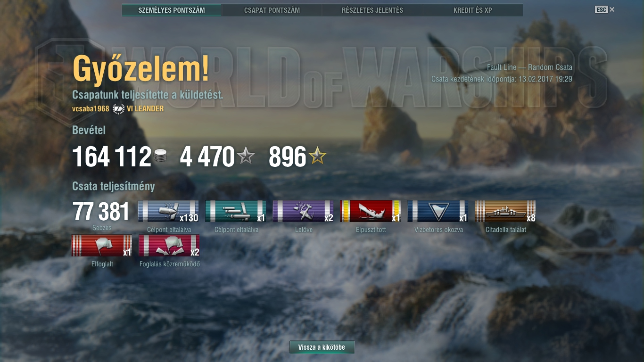This screenshot has height=362, width=644.
Task: Click the cruiser class icon beside Leander
Action: [118, 109]
